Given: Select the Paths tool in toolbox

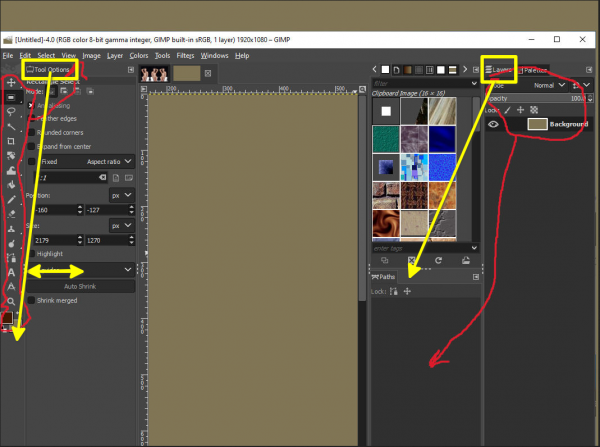Looking at the screenshot, I should point(11,258).
